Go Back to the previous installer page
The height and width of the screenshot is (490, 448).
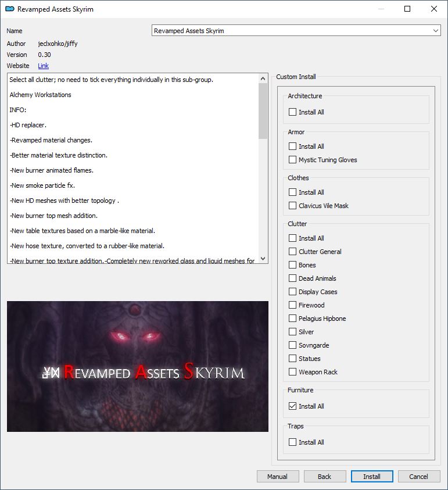click(325, 477)
